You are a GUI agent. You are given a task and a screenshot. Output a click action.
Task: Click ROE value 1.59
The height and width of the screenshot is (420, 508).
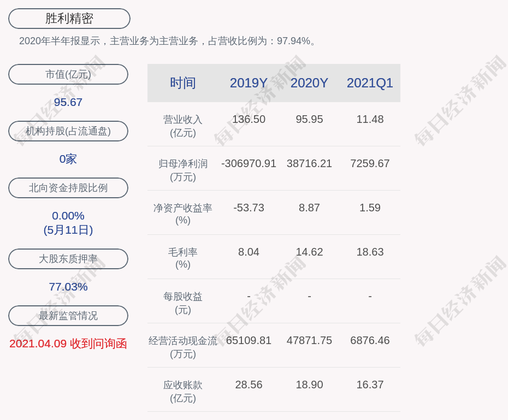coord(370,208)
